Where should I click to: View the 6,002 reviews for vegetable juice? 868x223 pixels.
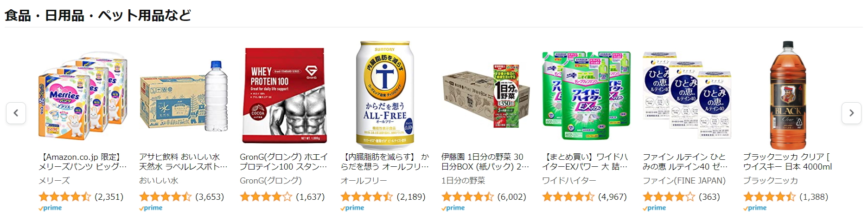(x=511, y=197)
